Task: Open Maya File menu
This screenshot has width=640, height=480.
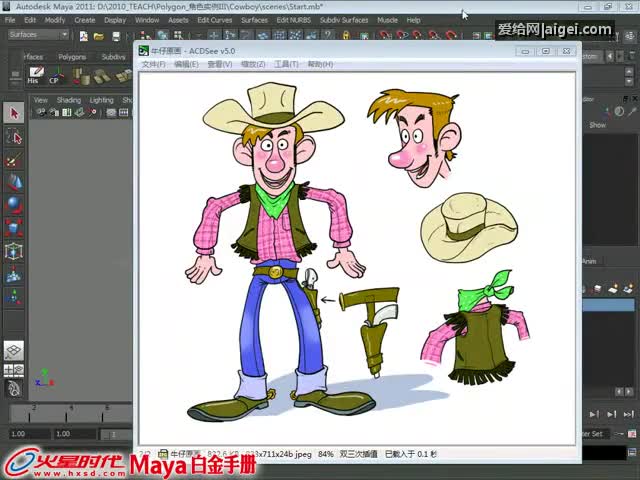Action: [10, 20]
